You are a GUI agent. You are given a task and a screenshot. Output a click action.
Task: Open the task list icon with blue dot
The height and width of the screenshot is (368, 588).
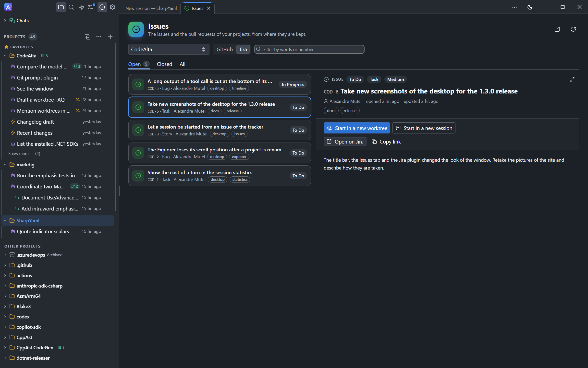pos(91,7)
